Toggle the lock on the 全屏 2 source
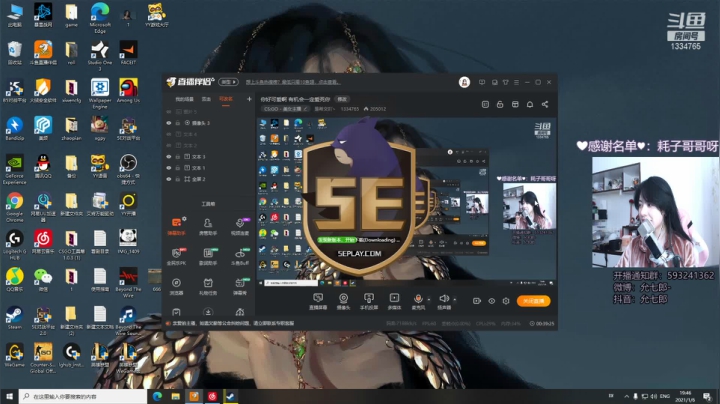Image resolution: width=720 pixels, height=404 pixels. pyautogui.click(x=177, y=179)
